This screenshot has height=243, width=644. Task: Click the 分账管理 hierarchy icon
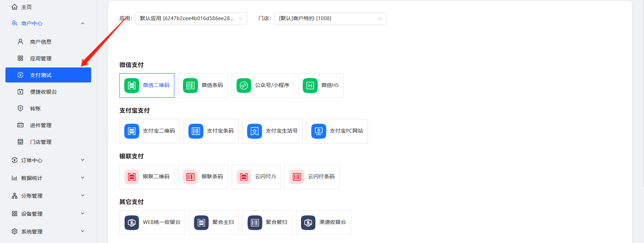click(14, 196)
